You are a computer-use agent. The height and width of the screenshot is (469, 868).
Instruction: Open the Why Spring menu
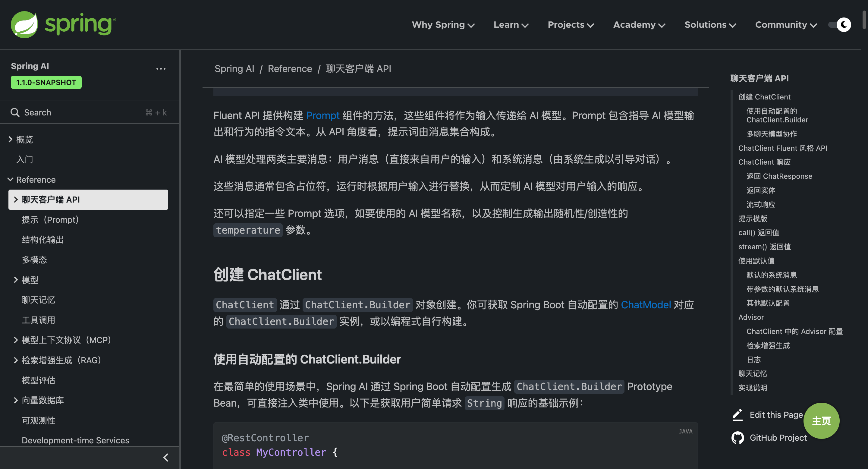pyautogui.click(x=443, y=25)
